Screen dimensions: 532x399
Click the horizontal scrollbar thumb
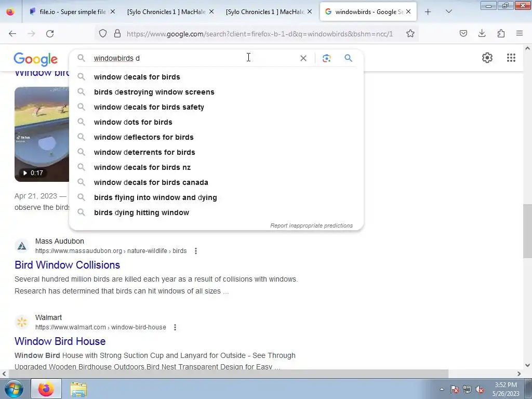(229, 374)
